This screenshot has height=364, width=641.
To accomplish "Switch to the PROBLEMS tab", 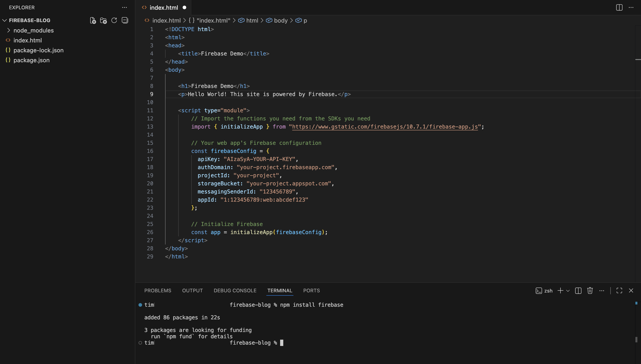I will click(158, 290).
